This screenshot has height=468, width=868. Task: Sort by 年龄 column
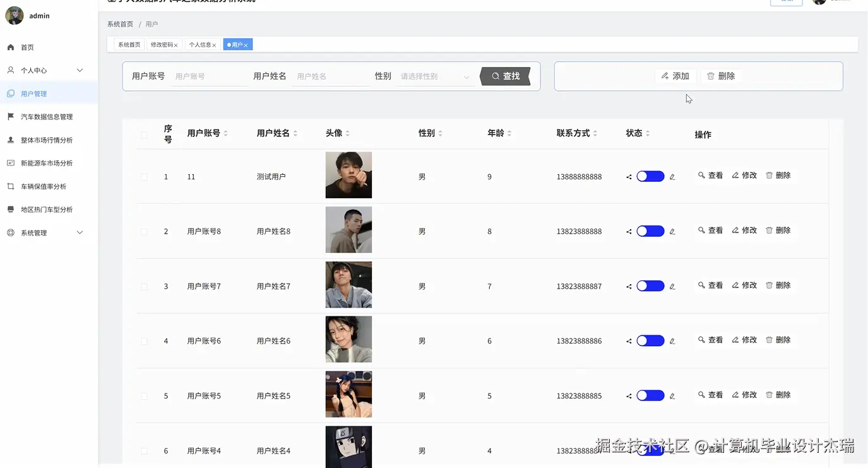[x=509, y=133]
